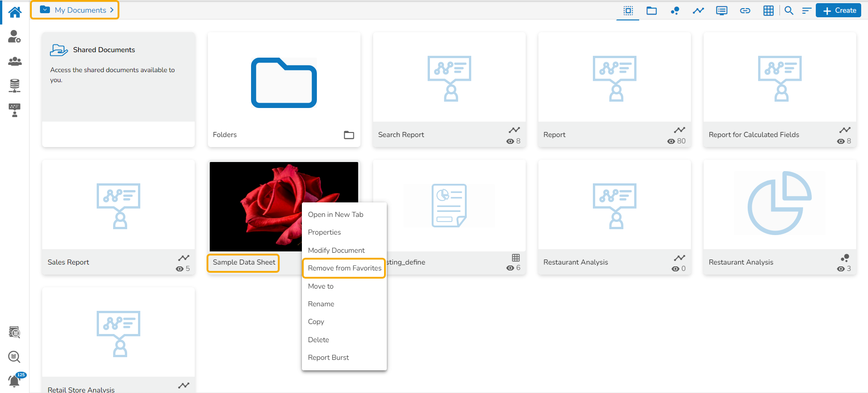Click the chevron arrow after My Documents
Image resolution: width=868 pixels, height=393 pixels.
click(x=112, y=10)
